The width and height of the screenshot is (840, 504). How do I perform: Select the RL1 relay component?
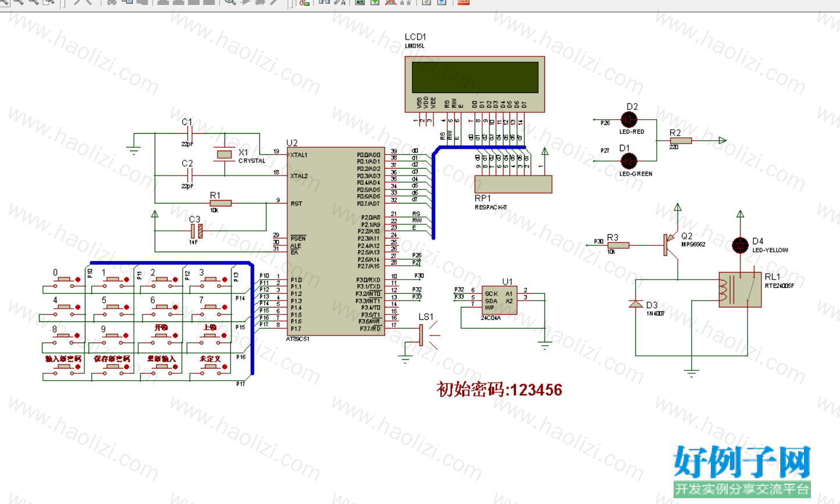[740, 289]
